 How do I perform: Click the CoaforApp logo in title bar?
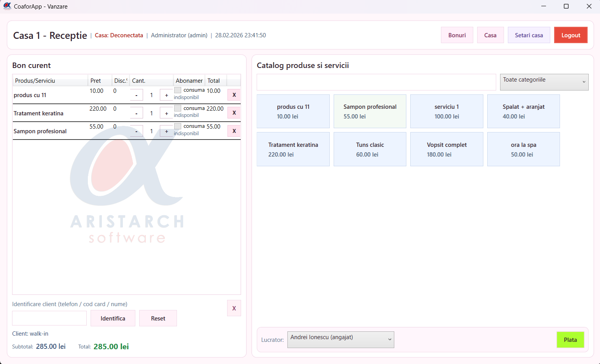tap(7, 6)
